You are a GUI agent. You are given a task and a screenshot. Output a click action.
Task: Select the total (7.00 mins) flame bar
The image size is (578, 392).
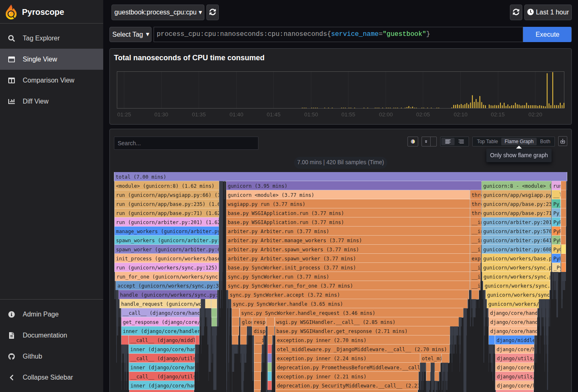(341, 177)
